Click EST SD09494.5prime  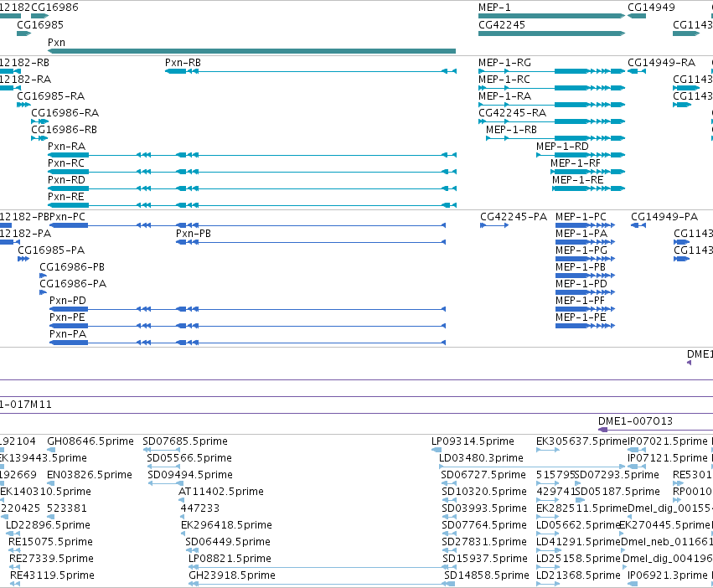coord(190,475)
